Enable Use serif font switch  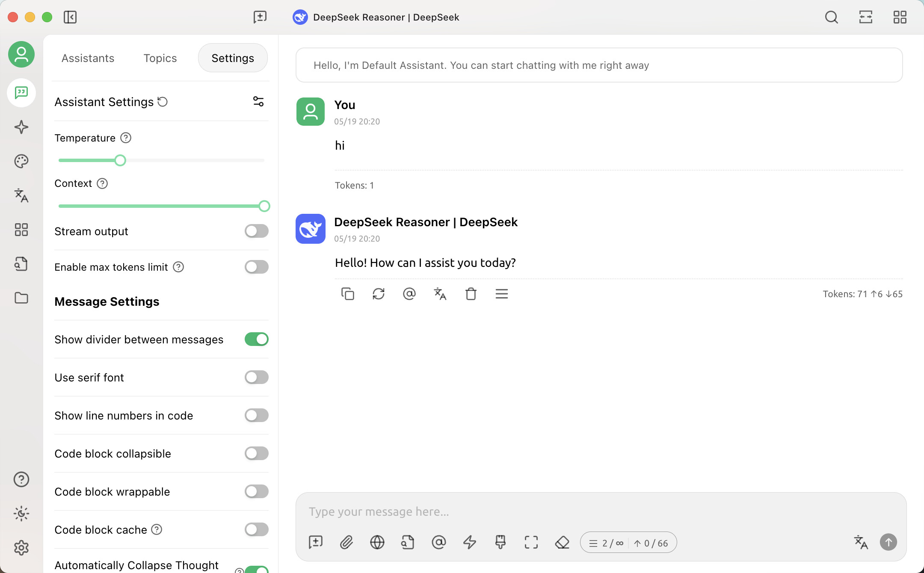pos(256,378)
